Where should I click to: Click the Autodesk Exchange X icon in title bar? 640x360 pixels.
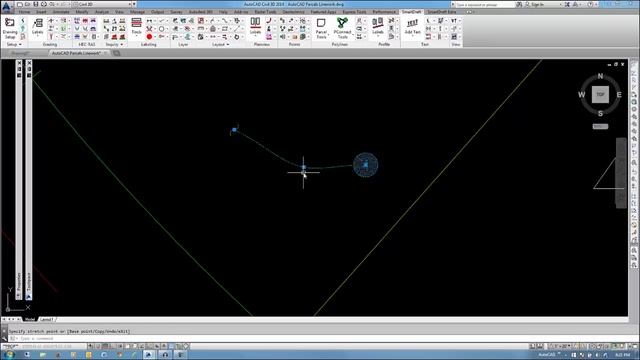pos(568,4)
